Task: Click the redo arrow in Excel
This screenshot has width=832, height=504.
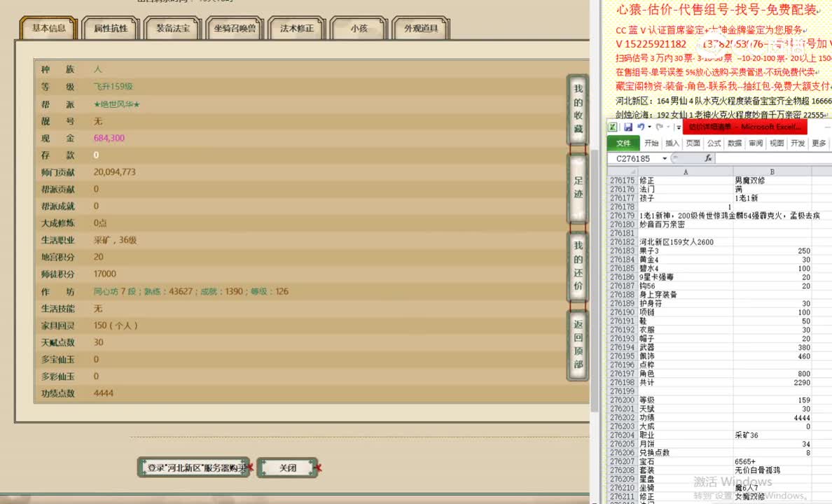Action: point(659,127)
